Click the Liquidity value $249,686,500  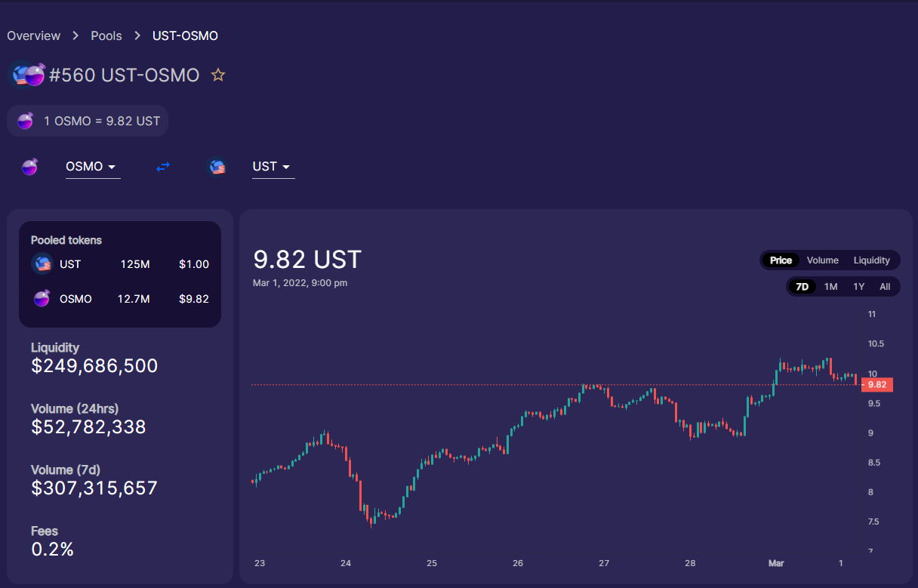tap(94, 366)
